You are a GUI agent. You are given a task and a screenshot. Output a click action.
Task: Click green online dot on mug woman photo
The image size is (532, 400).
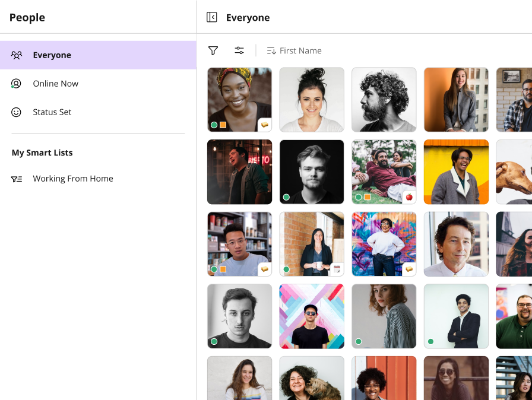tap(286, 269)
